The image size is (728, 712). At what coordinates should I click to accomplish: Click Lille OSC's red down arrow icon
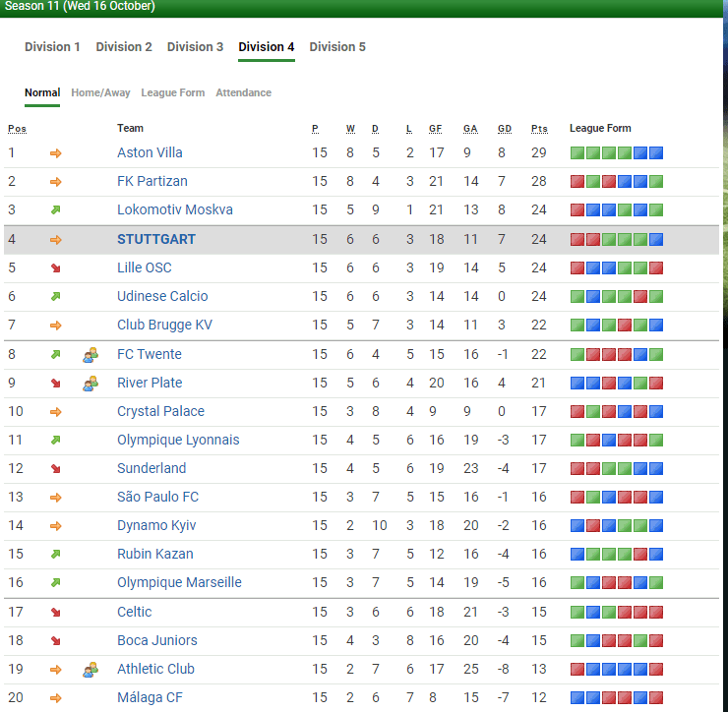(x=55, y=267)
